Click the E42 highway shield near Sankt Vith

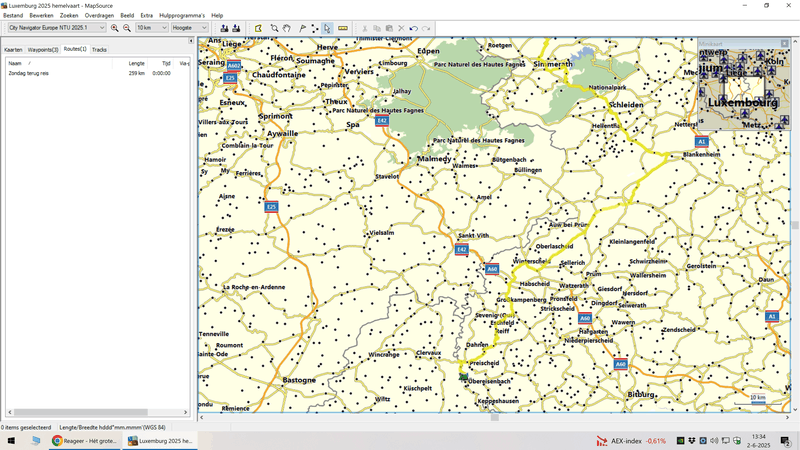462,249
